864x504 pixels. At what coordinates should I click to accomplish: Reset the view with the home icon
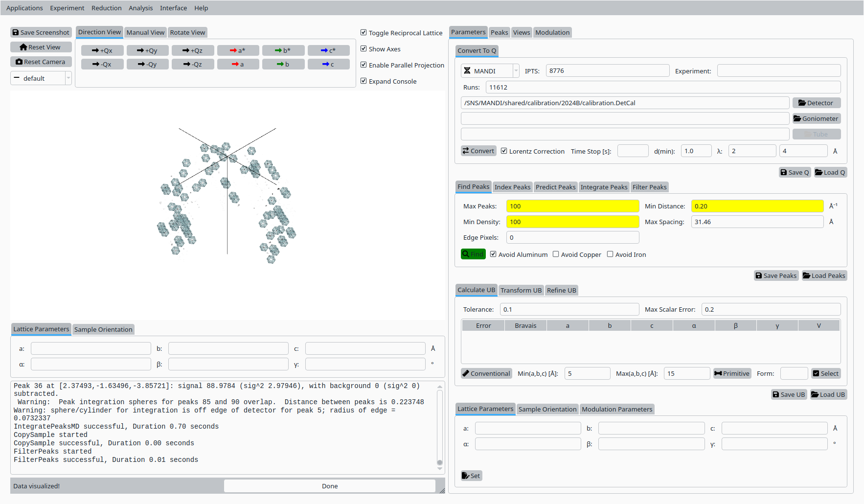point(41,47)
